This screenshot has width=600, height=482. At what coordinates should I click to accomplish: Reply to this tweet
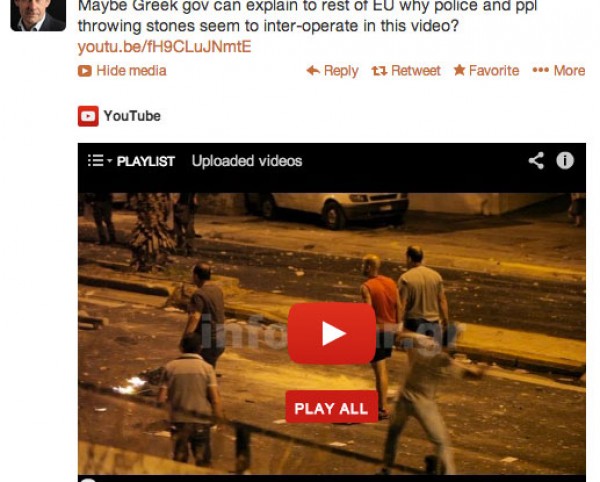click(x=332, y=71)
